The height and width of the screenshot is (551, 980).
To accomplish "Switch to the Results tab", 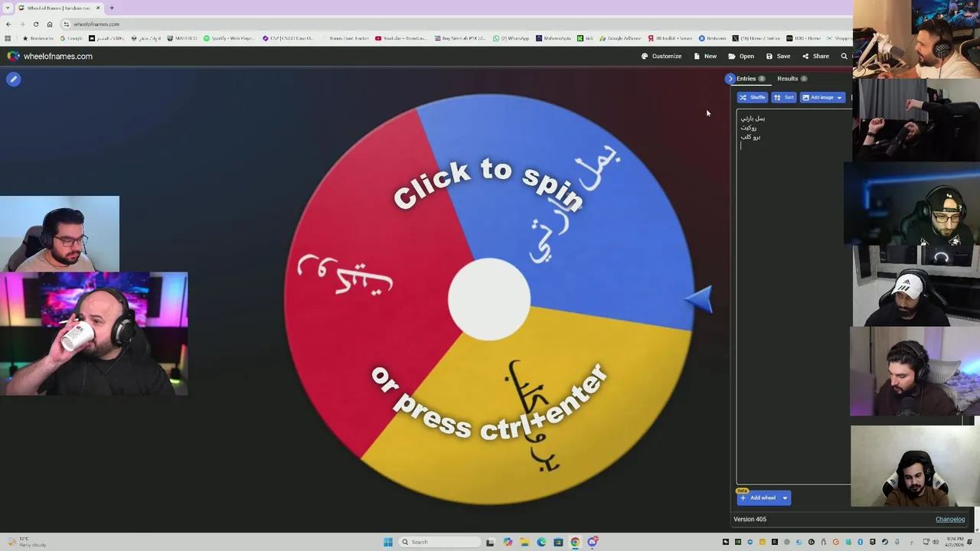I will pyautogui.click(x=792, y=79).
